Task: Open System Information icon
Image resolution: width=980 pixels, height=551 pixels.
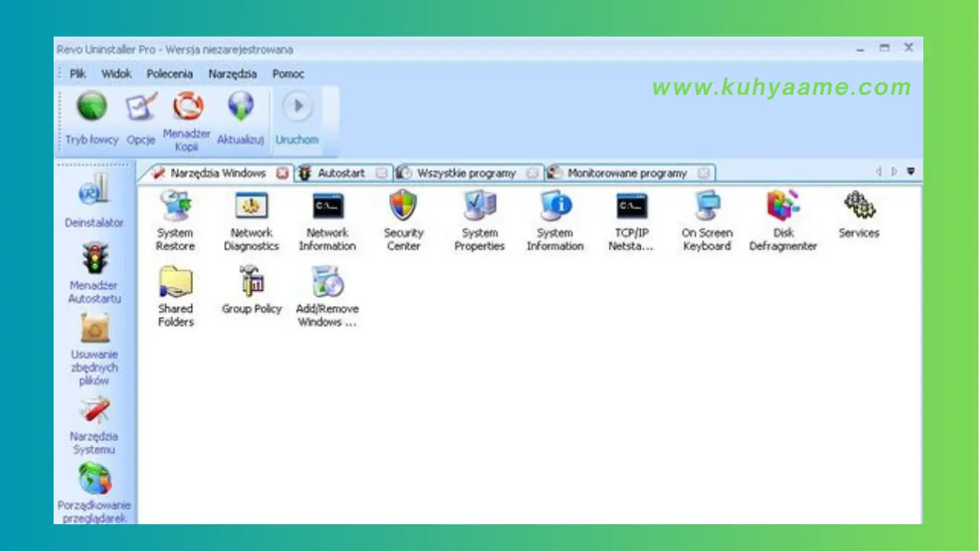Action: point(555,220)
